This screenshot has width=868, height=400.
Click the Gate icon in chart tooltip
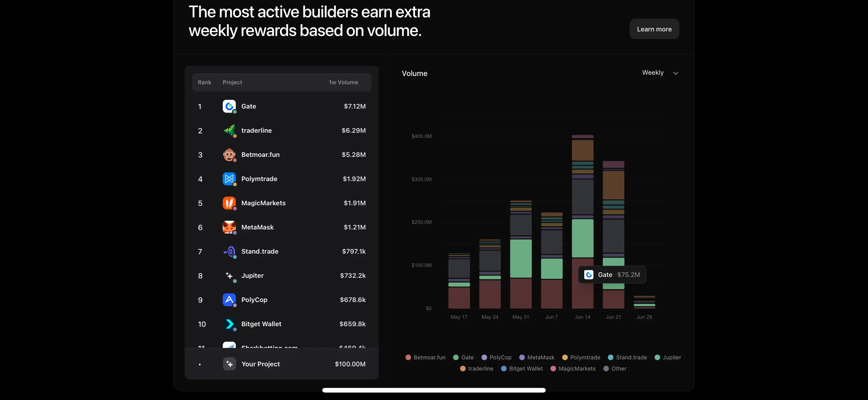(x=589, y=275)
